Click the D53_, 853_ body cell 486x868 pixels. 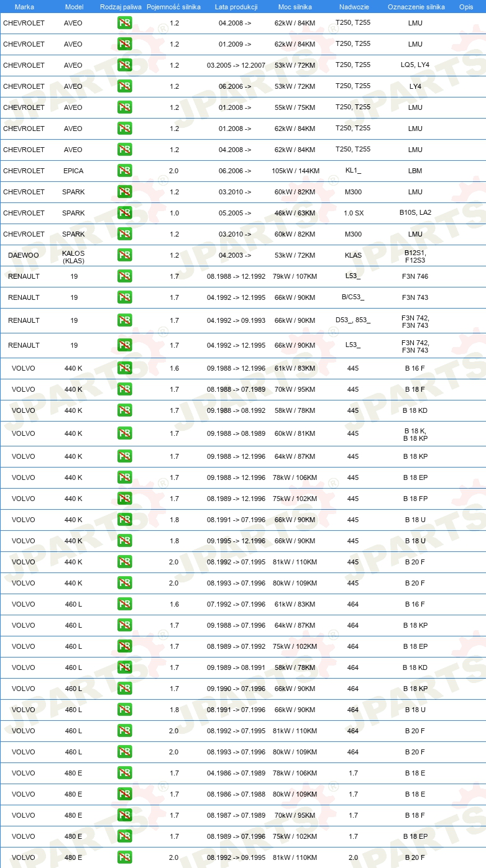click(353, 320)
